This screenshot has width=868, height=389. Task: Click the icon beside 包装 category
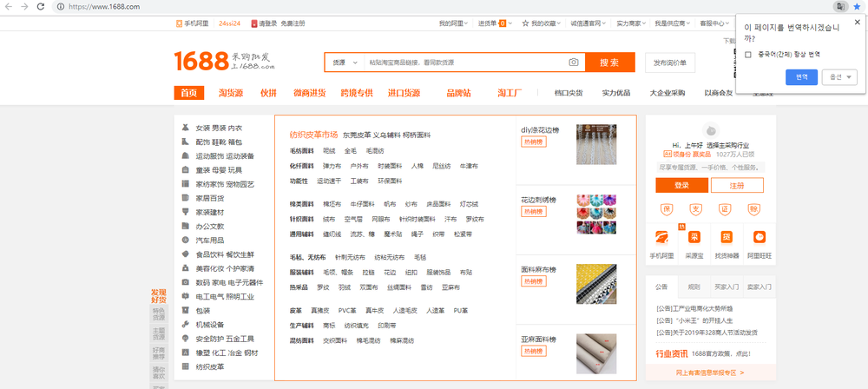click(x=186, y=310)
